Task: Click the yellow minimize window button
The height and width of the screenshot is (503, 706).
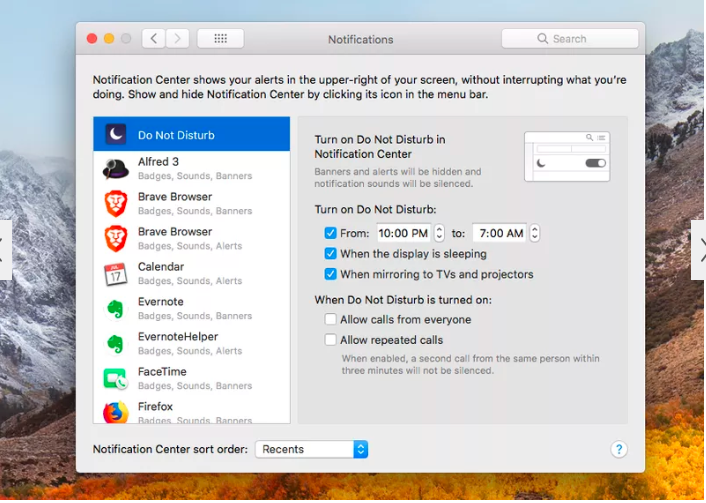Action: pos(109,39)
